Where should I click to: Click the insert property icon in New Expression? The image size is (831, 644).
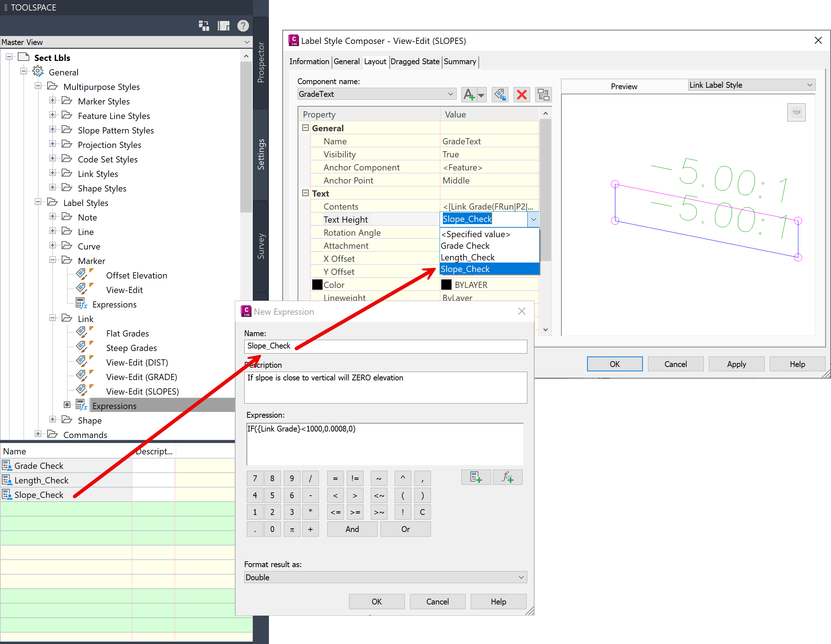click(475, 477)
